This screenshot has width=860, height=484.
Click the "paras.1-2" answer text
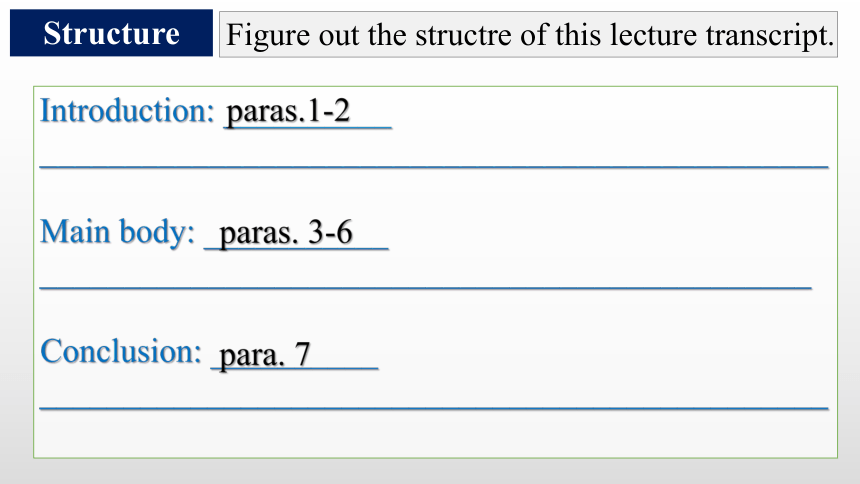(288, 111)
